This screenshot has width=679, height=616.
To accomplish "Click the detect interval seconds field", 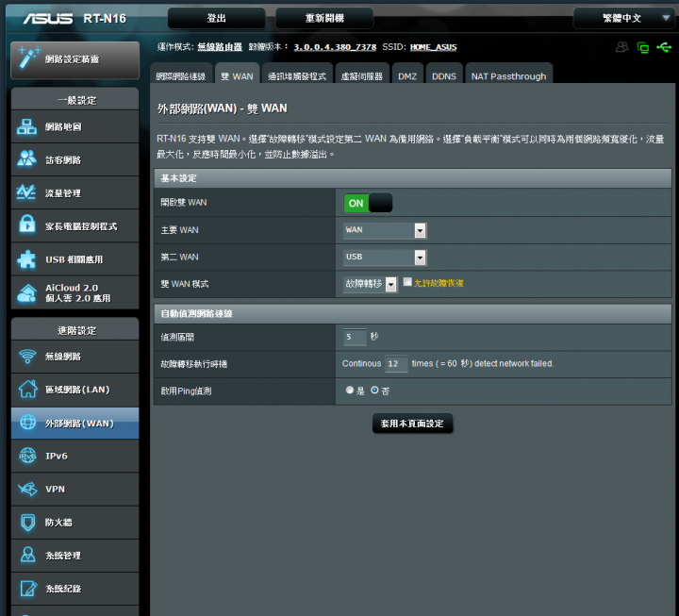I will point(355,337).
